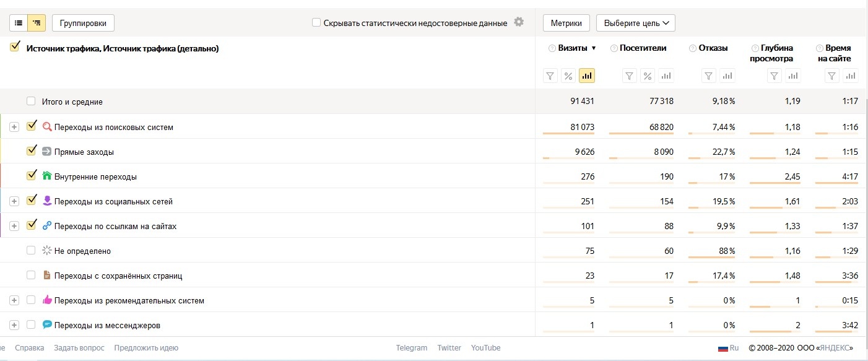
Task: Toggle bar chart icon under Глубина просмотра
Action: tap(792, 76)
